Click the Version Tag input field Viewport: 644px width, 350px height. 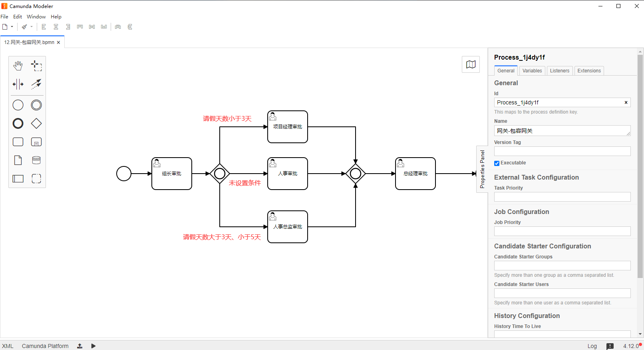[x=562, y=151]
